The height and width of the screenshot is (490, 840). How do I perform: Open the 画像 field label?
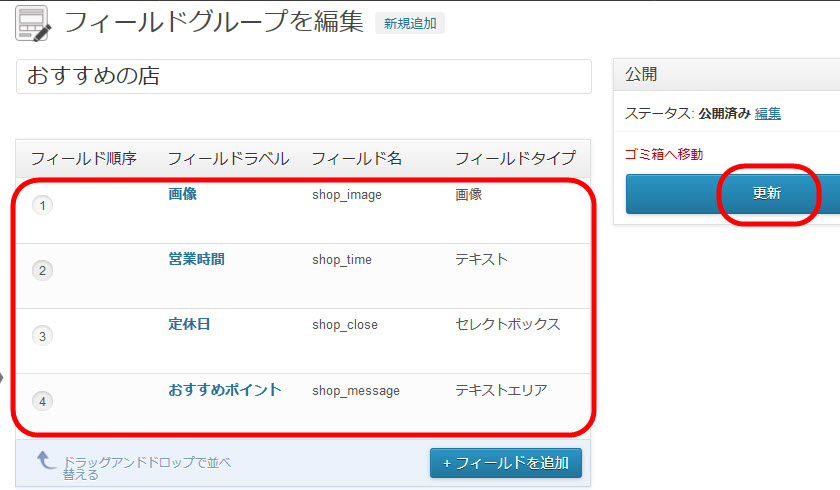click(182, 194)
